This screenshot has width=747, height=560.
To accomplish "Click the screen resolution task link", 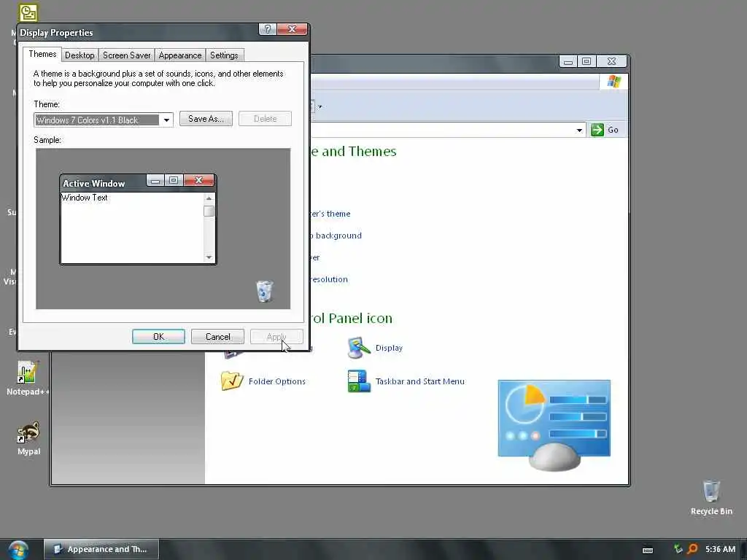I will coord(329,279).
